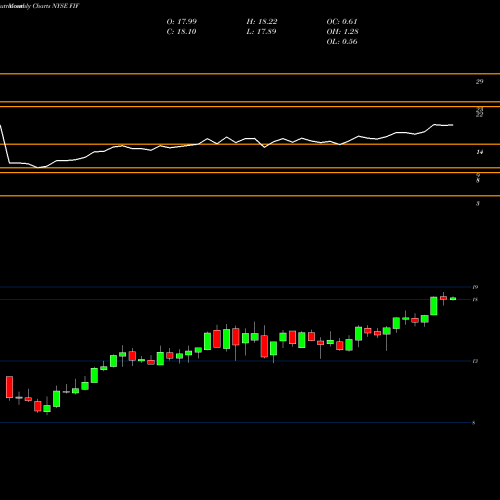
Task: Select the close value 'C: 18.10'
Action: 181,32
